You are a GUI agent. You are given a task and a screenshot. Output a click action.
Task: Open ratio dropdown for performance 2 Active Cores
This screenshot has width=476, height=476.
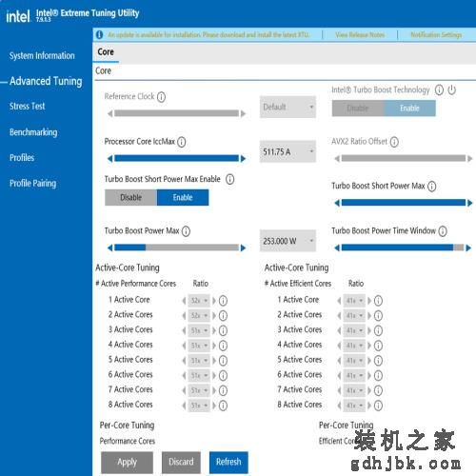point(199,315)
